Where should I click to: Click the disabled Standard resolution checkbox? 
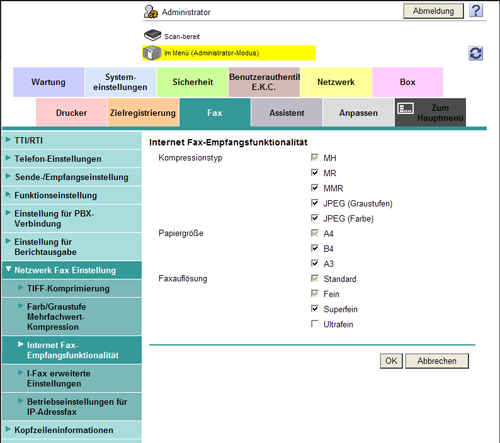(x=314, y=278)
